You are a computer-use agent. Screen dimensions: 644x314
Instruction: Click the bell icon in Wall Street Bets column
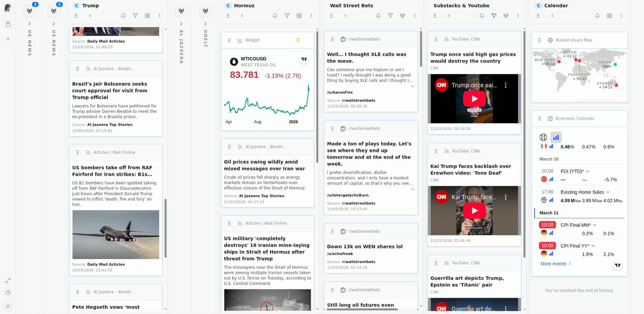379,16
